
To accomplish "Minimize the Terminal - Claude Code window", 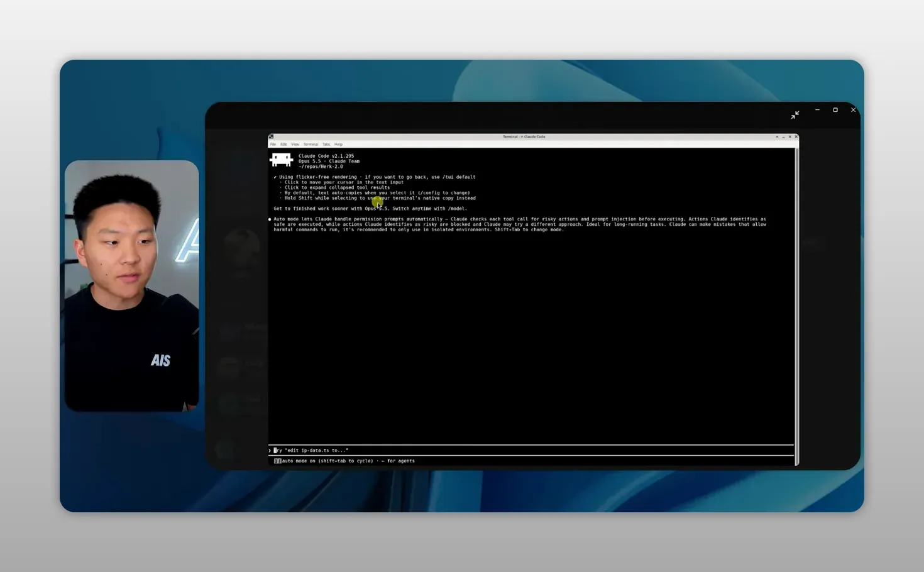I will click(783, 136).
